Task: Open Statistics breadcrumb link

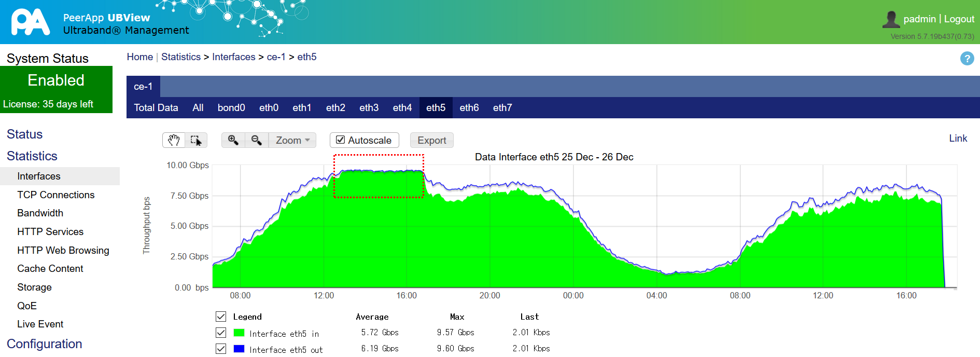Action: (181, 57)
